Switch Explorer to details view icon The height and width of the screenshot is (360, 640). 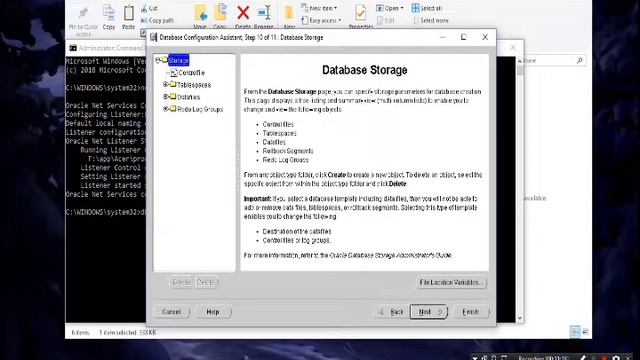(x=575, y=332)
